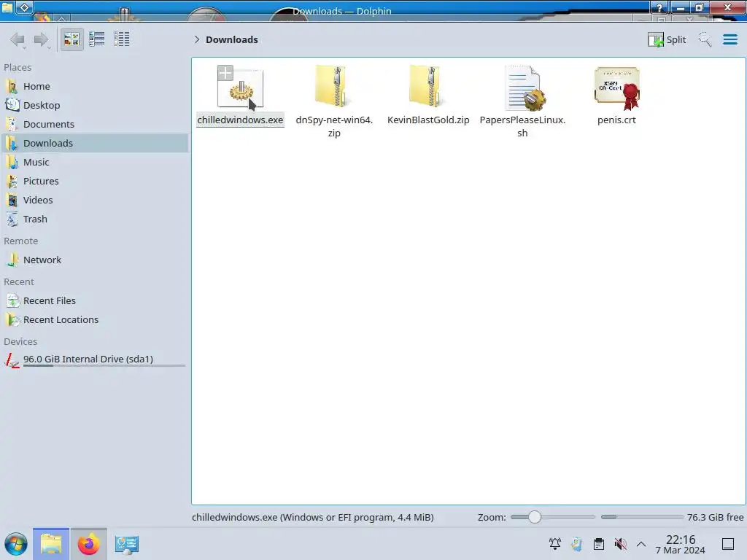Open the hamburger menu
Screen dimensions: 747x560
tap(729, 39)
